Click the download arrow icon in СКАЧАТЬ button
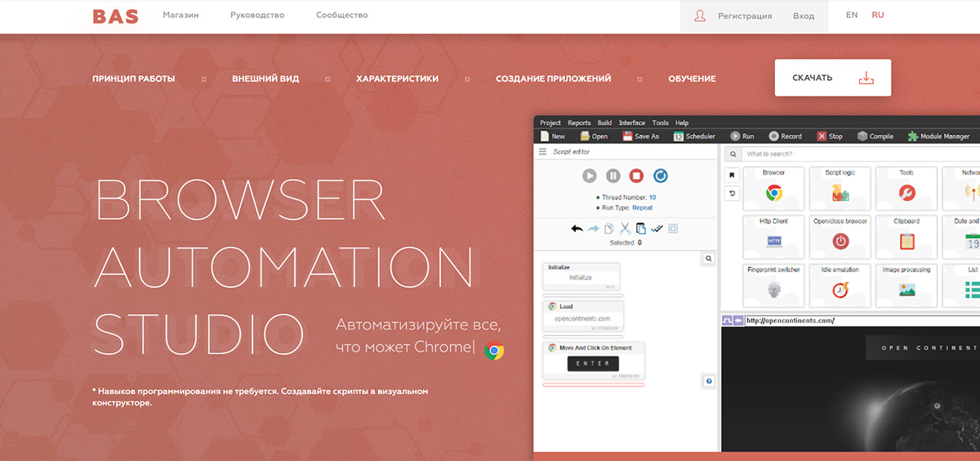The image size is (980, 461). click(x=866, y=78)
